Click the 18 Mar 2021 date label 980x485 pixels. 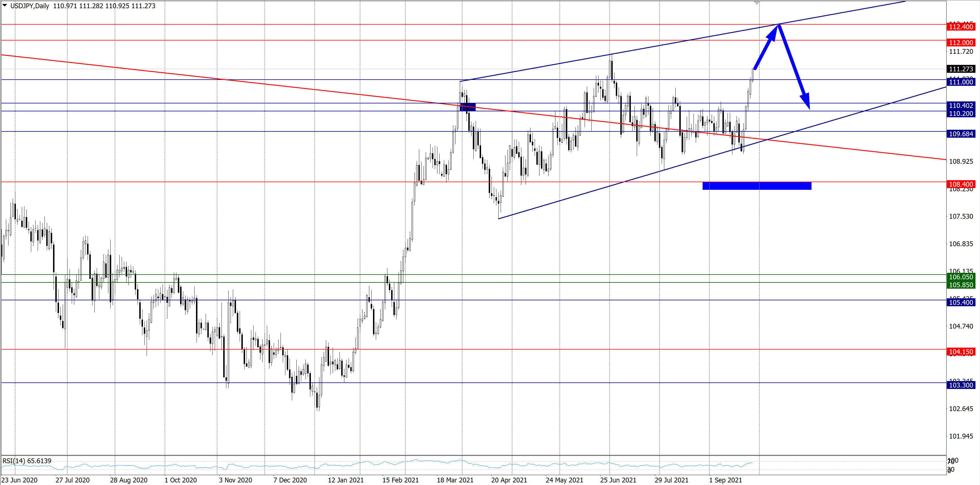(x=455, y=480)
